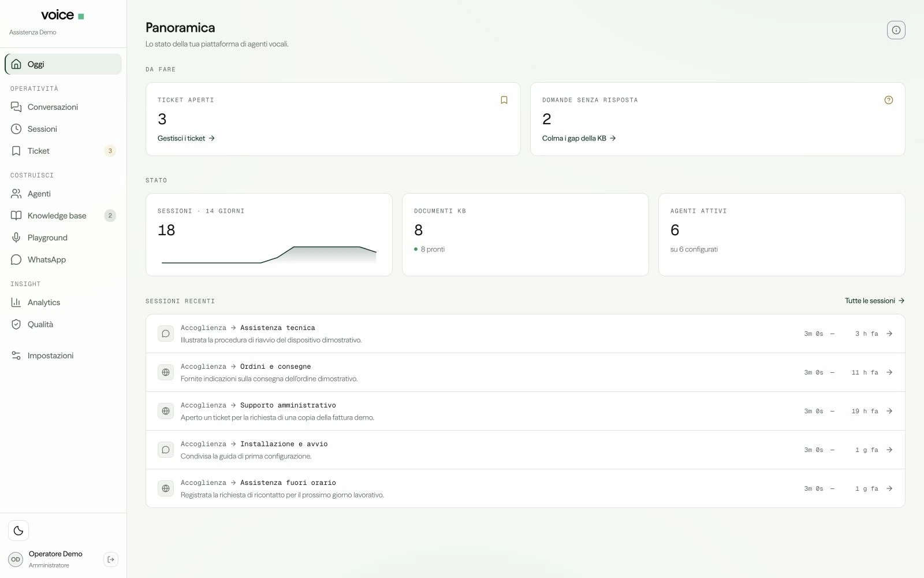
Task: Open Knowledge base in the sidebar
Action: point(64,216)
